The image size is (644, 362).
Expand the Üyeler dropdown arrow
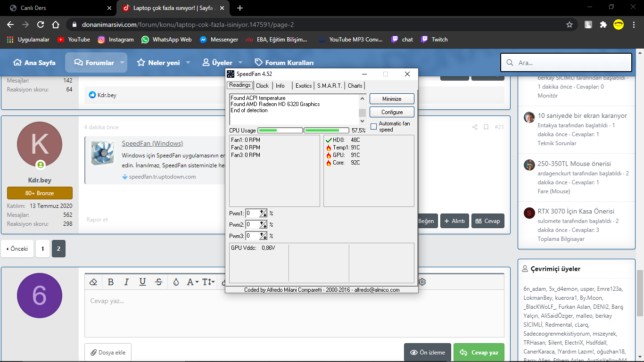pos(240,63)
